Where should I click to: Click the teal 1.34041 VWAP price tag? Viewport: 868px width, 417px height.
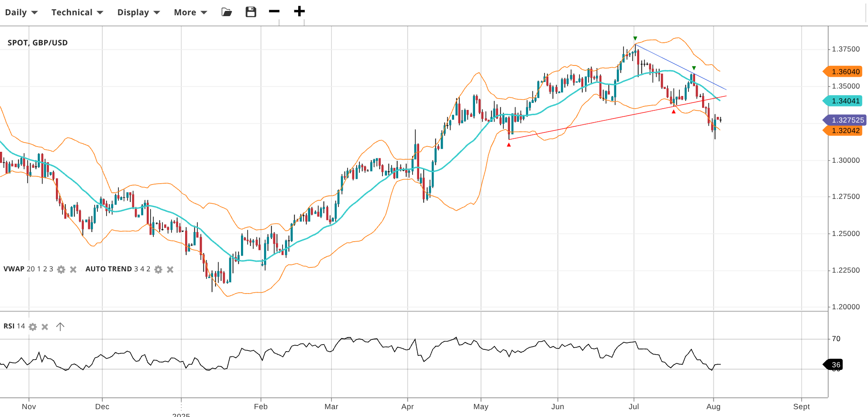[x=844, y=101]
